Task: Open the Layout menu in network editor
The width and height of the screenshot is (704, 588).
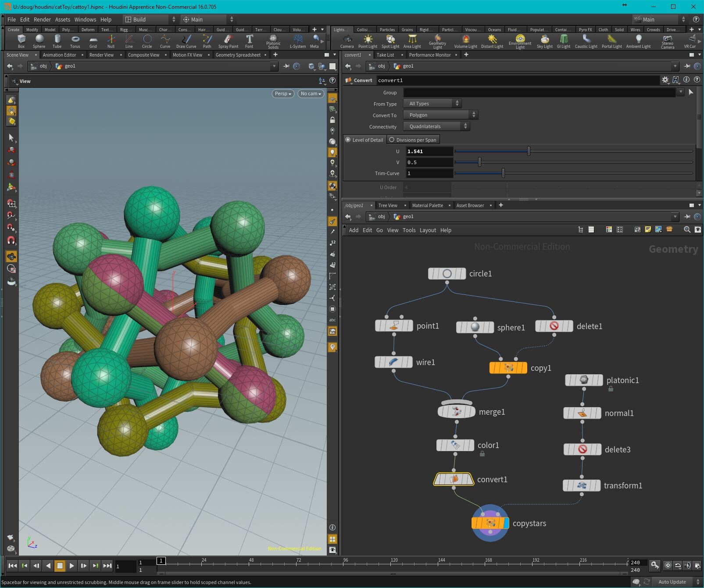Action: click(x=427, y=230)
